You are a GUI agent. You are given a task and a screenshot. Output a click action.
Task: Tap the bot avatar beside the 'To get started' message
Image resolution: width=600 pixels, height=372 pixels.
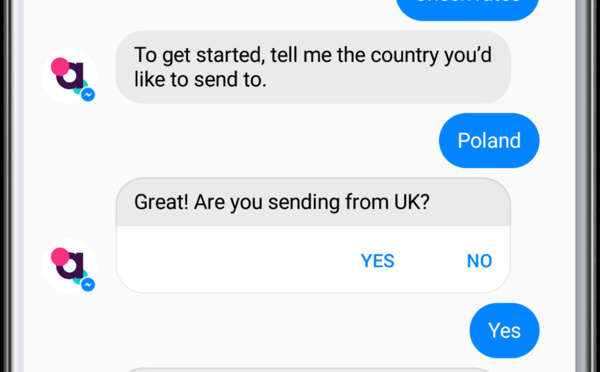pos(69,76)
